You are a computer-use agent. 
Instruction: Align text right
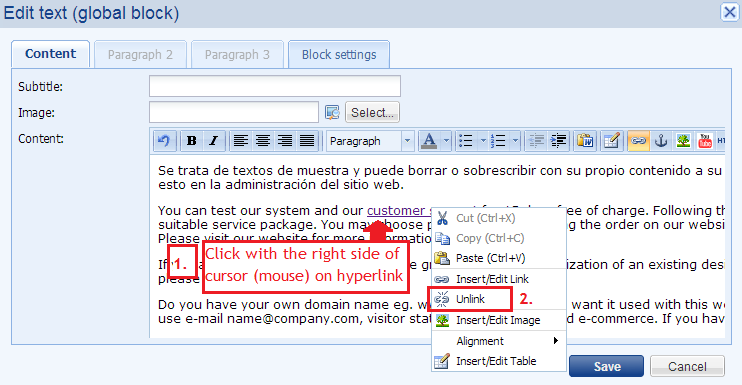pos(285,140)
